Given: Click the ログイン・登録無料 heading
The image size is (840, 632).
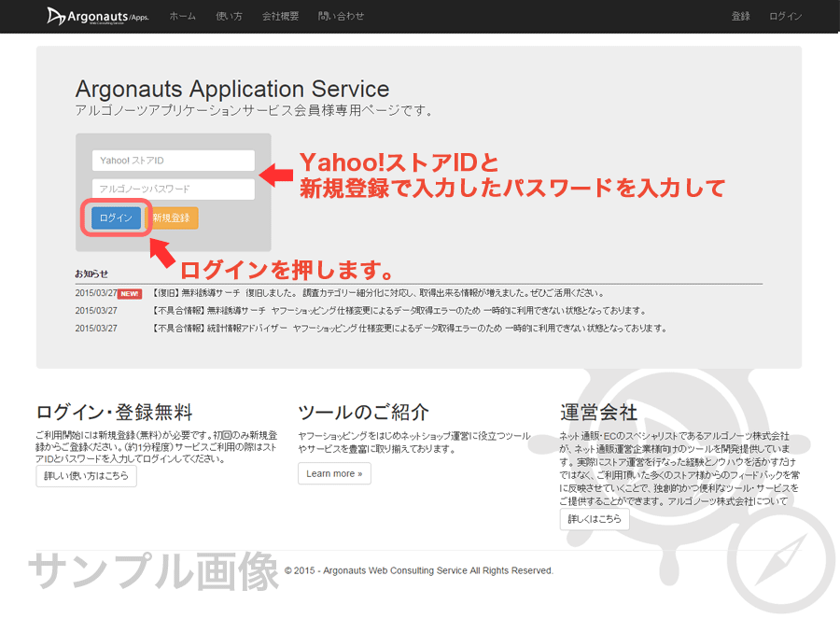Looking at the screenshot, I should coord(114,413).
